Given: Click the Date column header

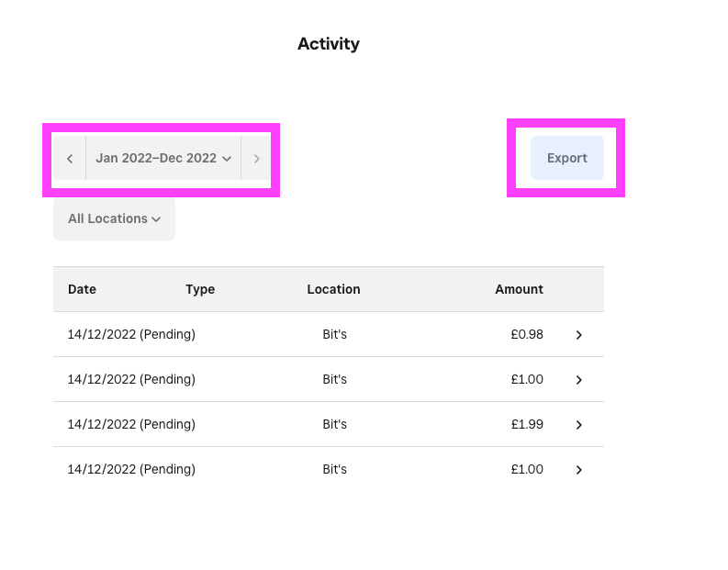Looking at the screenshot, I should [82, 289].
